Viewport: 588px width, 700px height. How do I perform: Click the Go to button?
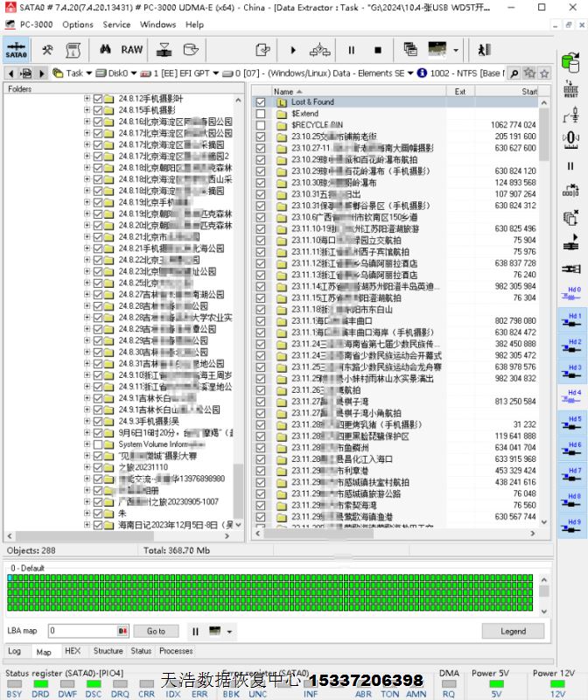(x=156, y=631)
